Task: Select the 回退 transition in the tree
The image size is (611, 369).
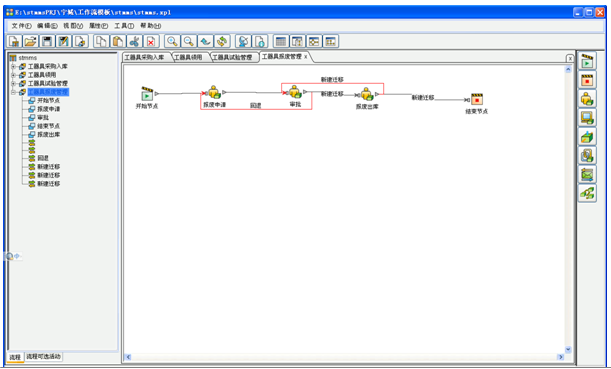Action: click(x=43, y=158)
